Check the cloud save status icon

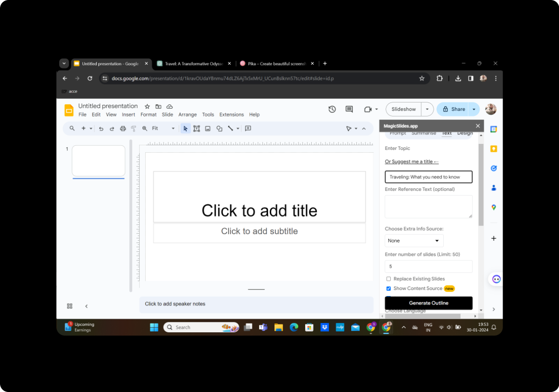click(x=170, y=107)
